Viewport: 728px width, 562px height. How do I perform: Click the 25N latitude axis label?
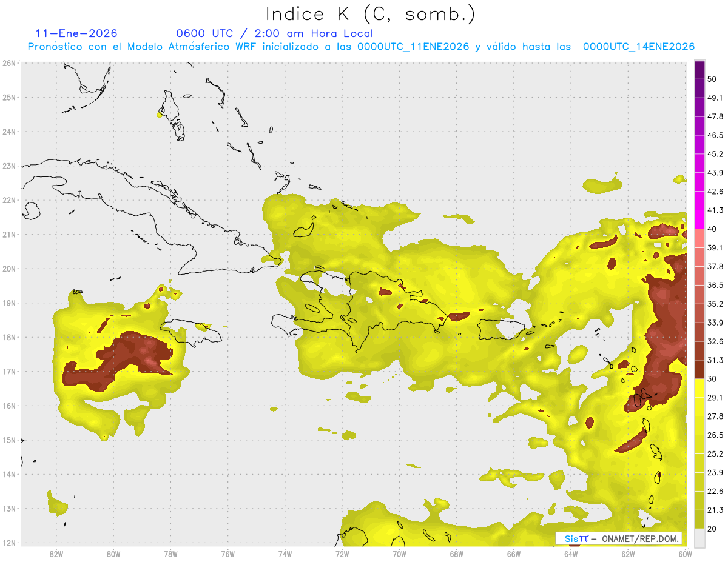(8, 98)
